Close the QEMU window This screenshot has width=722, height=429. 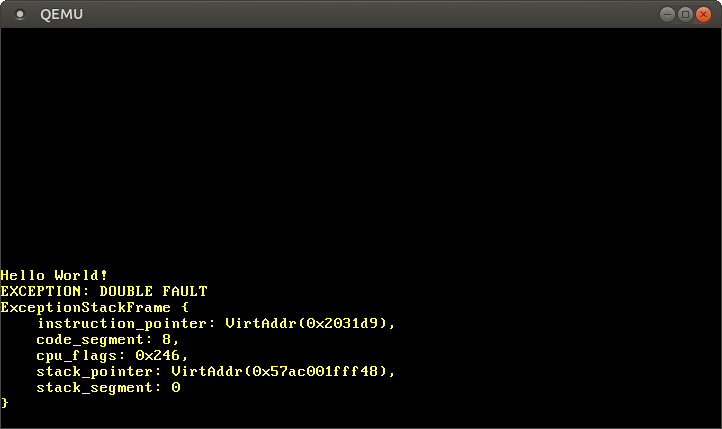tap(702, 14)
